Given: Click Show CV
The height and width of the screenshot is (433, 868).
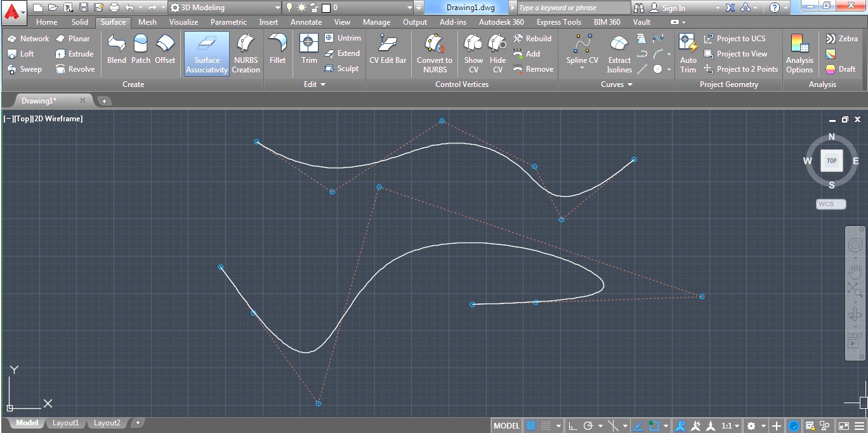Looking at the screenshot, I should 473,54.
